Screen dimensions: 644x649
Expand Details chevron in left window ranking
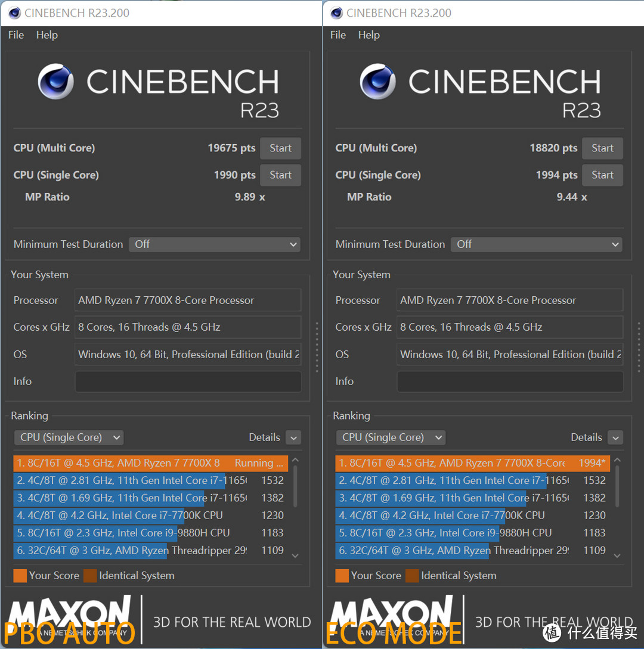tap(293, 438)
